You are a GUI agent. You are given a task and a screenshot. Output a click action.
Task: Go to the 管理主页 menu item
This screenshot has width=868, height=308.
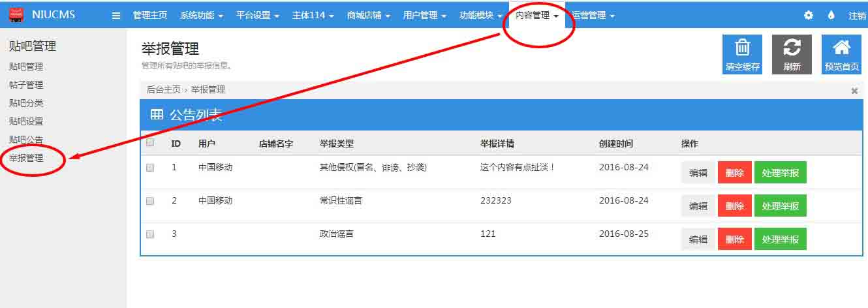tap(149, 16)
